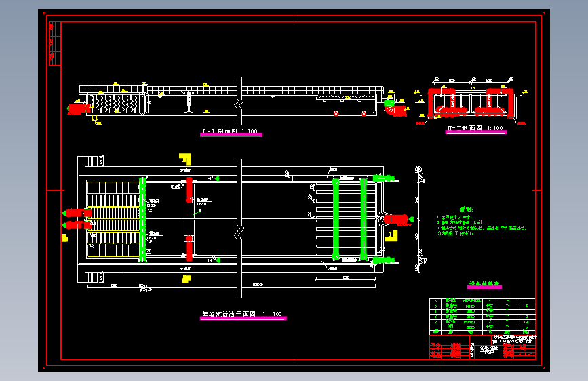Click the green '说明:' notes heading
The height and width of the screenshot is (381, 588).
(x=467, y=209)
